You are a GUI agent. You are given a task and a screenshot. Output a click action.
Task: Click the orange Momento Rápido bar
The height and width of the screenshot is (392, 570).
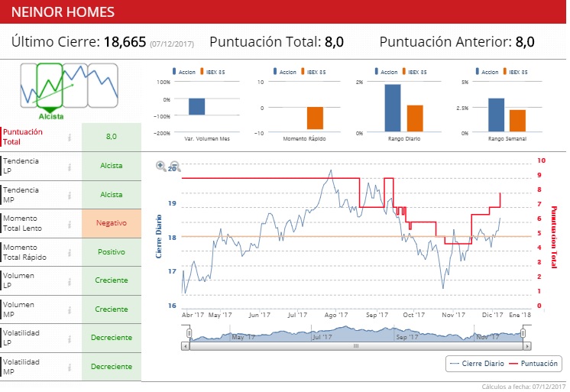pyautogui.click(x=315, y=118)
